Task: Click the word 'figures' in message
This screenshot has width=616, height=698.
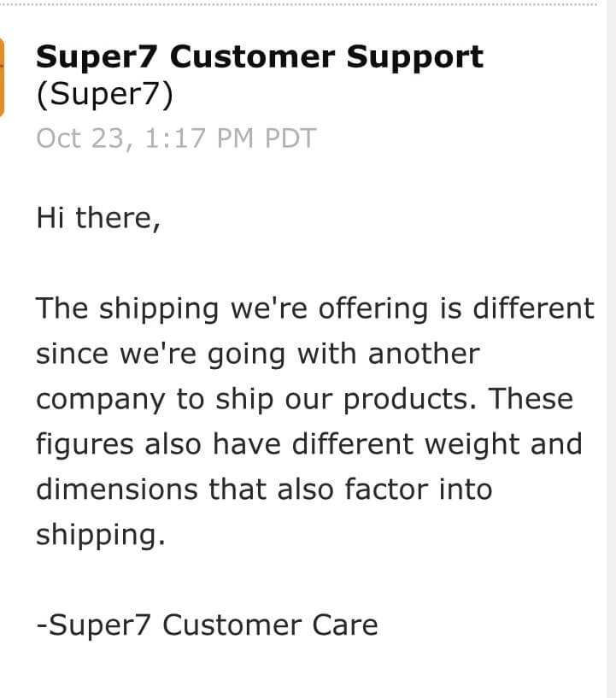Action: coord(85,445)
